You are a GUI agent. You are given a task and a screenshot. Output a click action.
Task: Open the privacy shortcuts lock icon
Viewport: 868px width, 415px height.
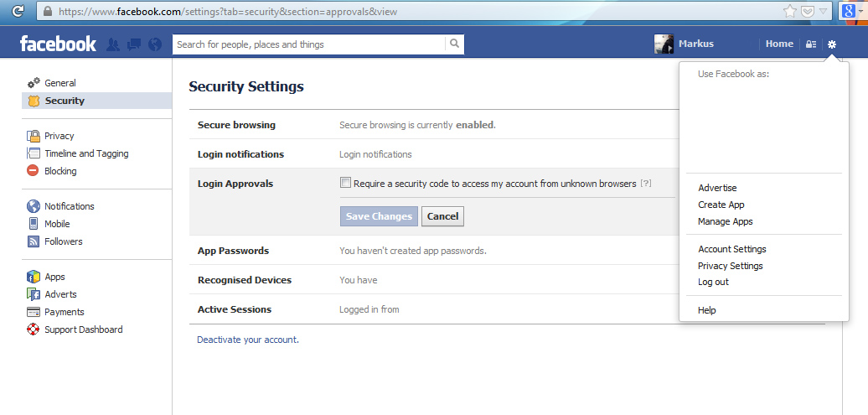811,44
